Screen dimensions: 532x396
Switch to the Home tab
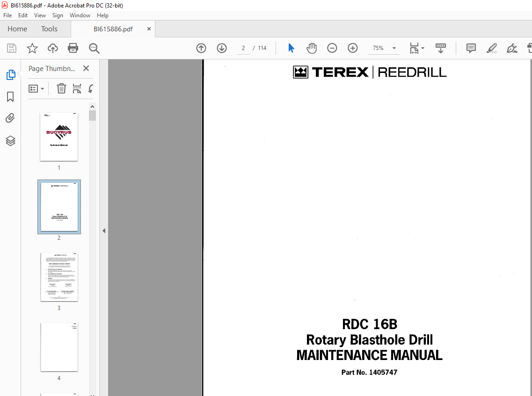point(17,29)
